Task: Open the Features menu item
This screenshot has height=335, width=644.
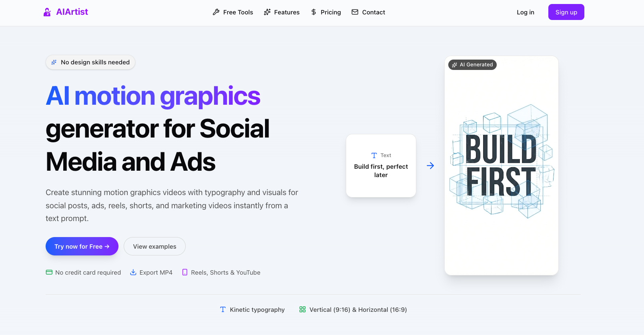Action: coord(287,12)
